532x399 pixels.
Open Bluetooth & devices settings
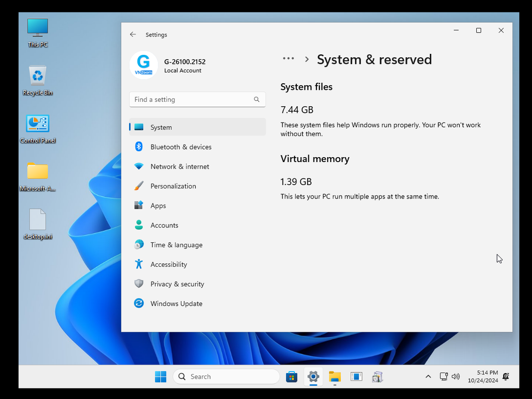click(x=197, y=147)
